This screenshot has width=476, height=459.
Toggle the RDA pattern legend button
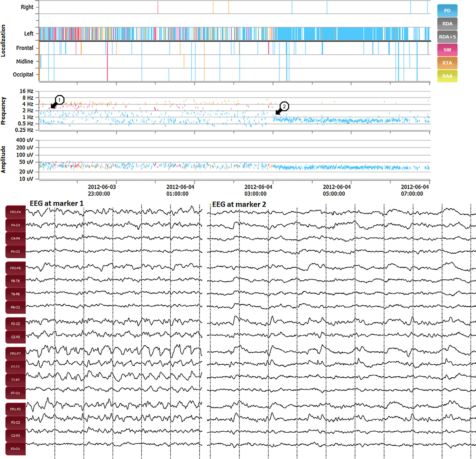coord(447,24)
